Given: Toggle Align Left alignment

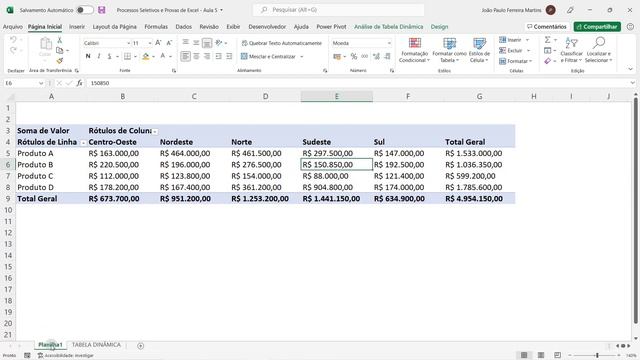Looking at the screenshot, I should pyautogui.click(x=185, y=56).
